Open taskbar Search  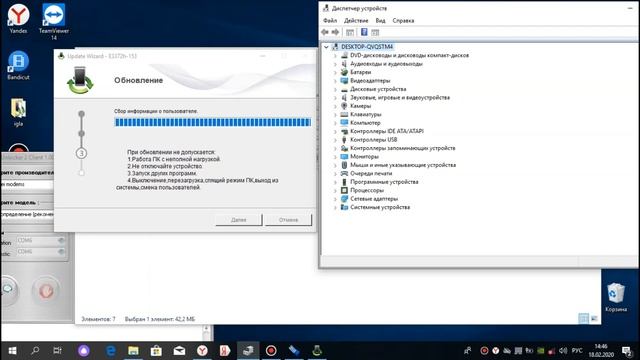click(35, 351)
